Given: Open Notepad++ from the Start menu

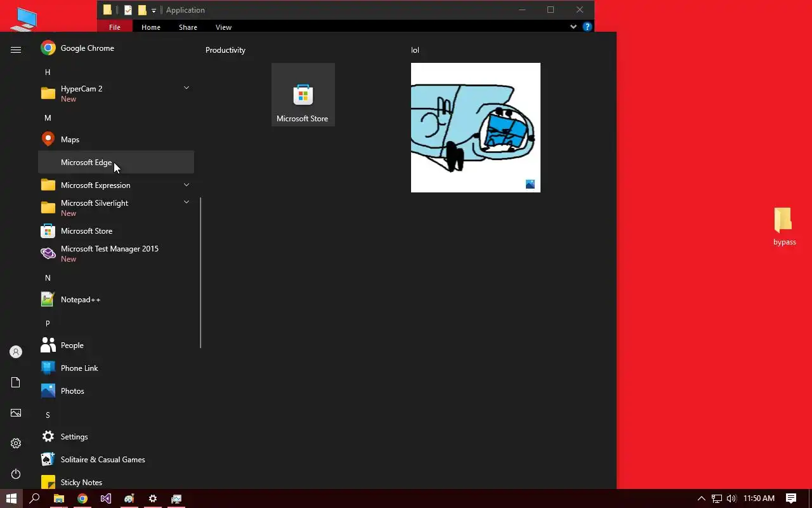Looking at the screenshot, I should tap(116, 300).
